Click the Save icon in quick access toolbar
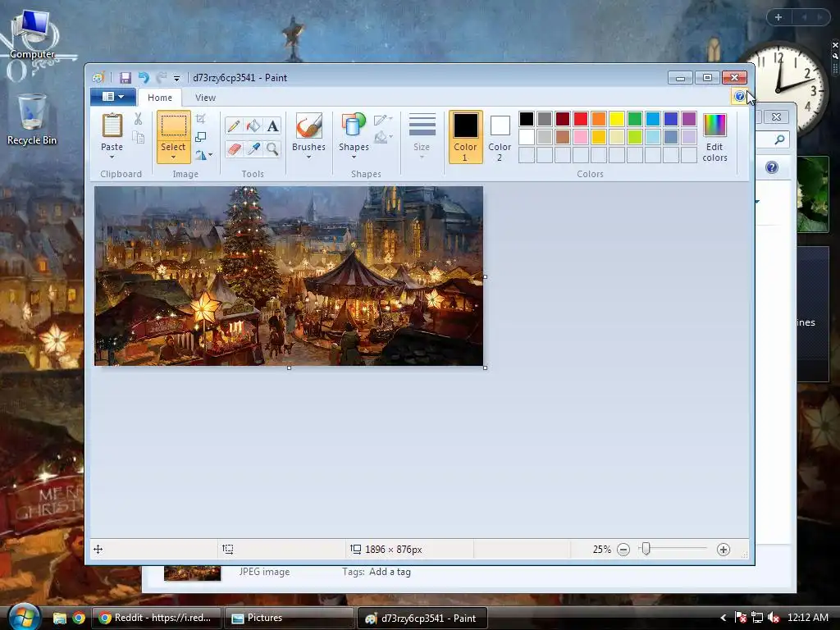The width and height of the screenshot is (840, 630). coord(125,78)
